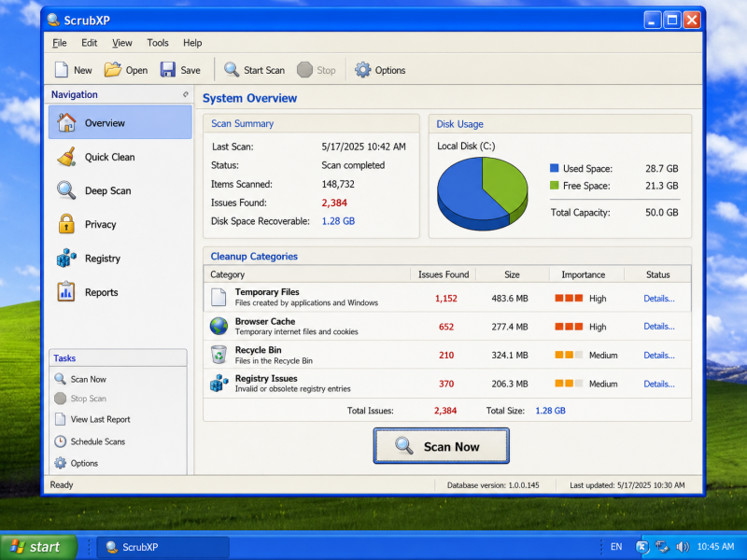Click the Browser Cache globe icon
The image size is (747, 560).
tap(218, 326)
